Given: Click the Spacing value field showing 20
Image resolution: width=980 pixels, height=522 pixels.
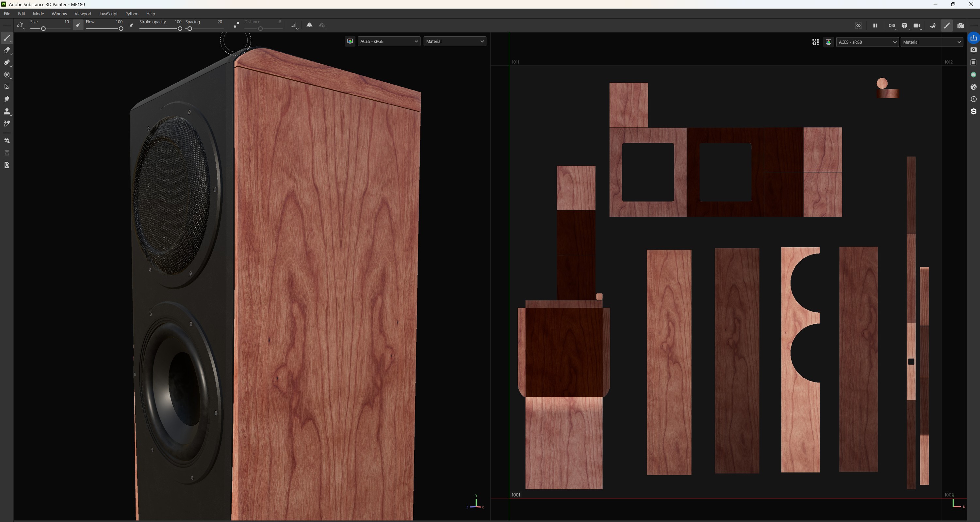Looking at the screenshot, I should (x=220, y=22).
